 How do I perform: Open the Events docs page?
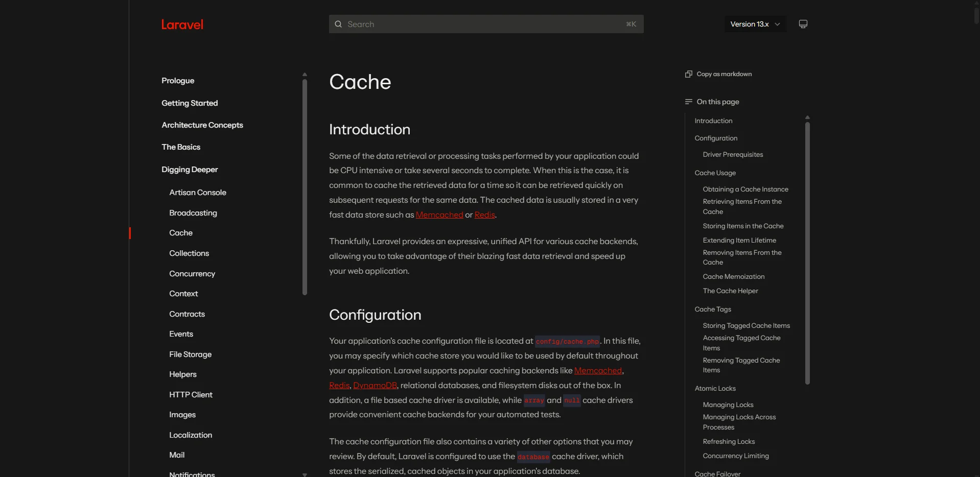pos(181,334)
